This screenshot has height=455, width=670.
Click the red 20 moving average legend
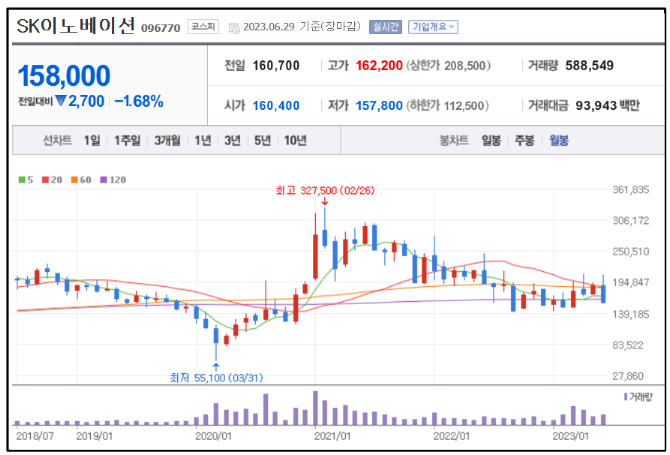coord(52,180)
